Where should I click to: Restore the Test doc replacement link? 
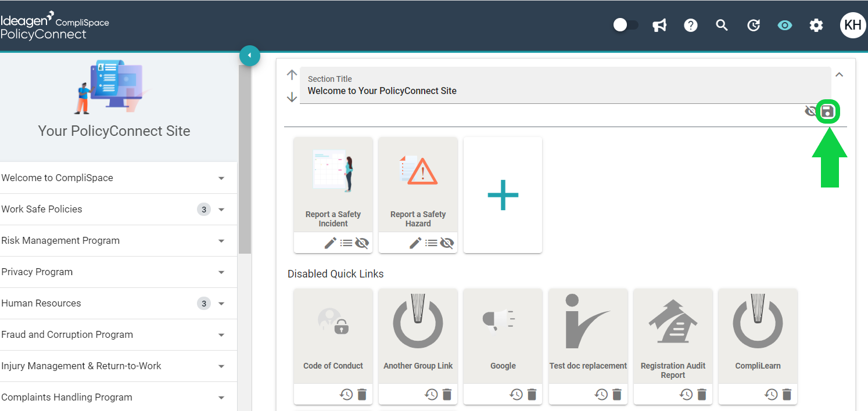(x=601, y=394)
